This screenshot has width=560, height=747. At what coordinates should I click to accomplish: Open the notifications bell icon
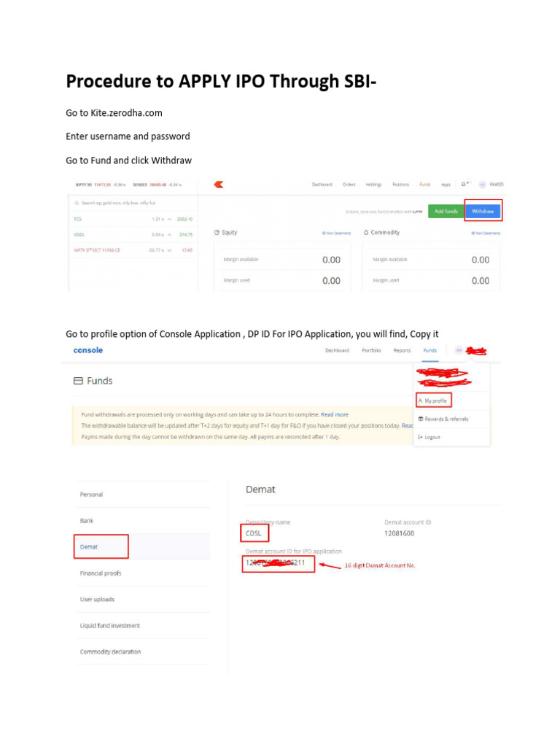[464, 185]
